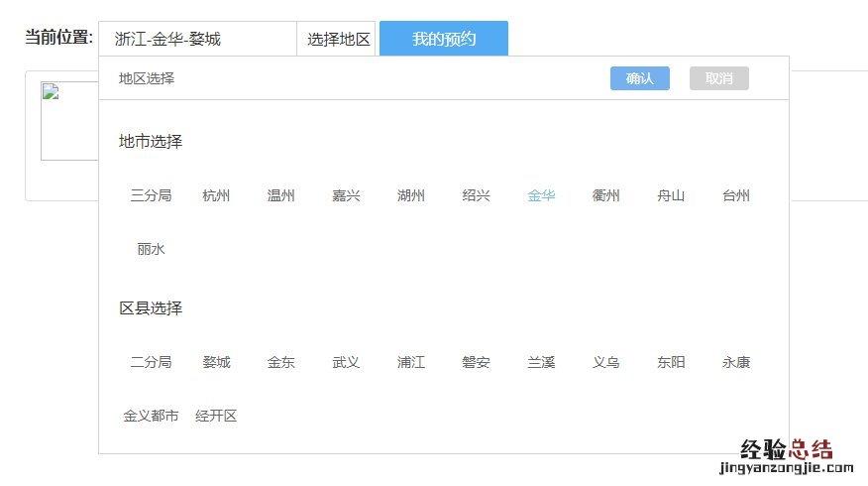
Task: Select city 杭州
Action: [x=216, y=195]
